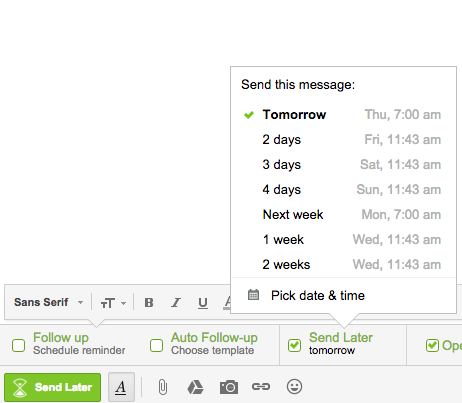Toggle formatting options underlined A button
The height and width of the screenshot is (403, 462).
(121, 387)
